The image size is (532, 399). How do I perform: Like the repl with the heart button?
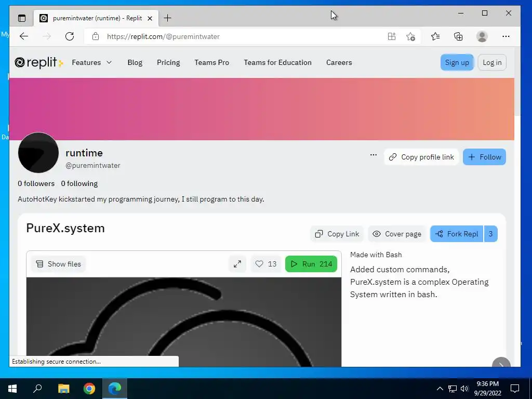click(x=265, y=264)
